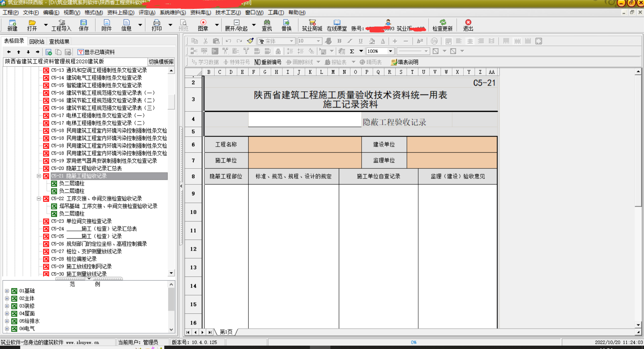This screenshot has width=644, height=349.
Task: Select column header M
Action: [333, 72]
